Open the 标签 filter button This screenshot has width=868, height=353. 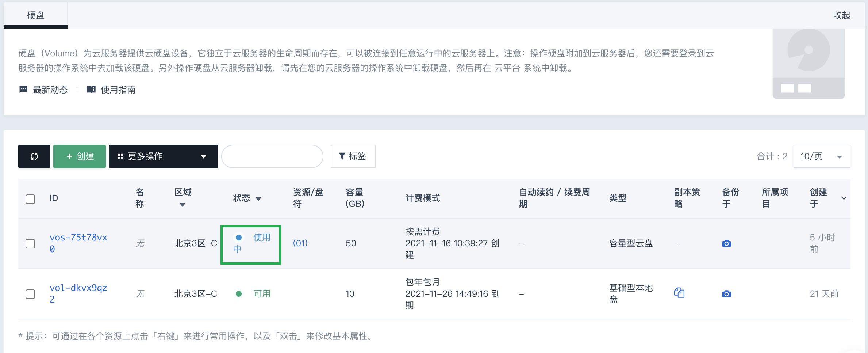pos(353,156)
